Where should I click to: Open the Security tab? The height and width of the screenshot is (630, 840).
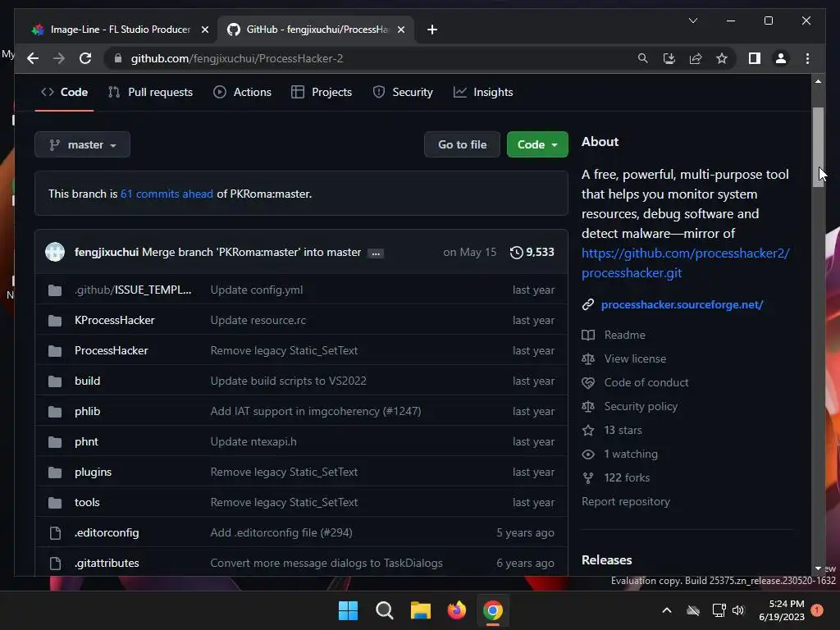[402, 92]
